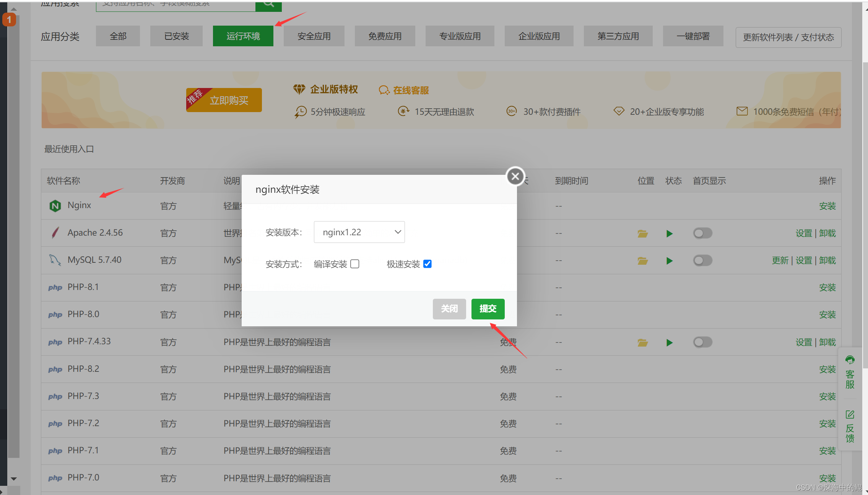The height and width of the screenshot is (495, 868).
Task: Click the enterprise privileges diamond icon
Action: [299, 90]
